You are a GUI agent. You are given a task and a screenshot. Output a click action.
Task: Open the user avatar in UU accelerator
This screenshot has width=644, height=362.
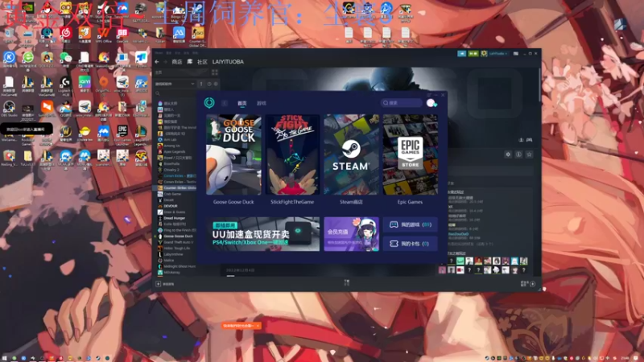coord(431,103)
